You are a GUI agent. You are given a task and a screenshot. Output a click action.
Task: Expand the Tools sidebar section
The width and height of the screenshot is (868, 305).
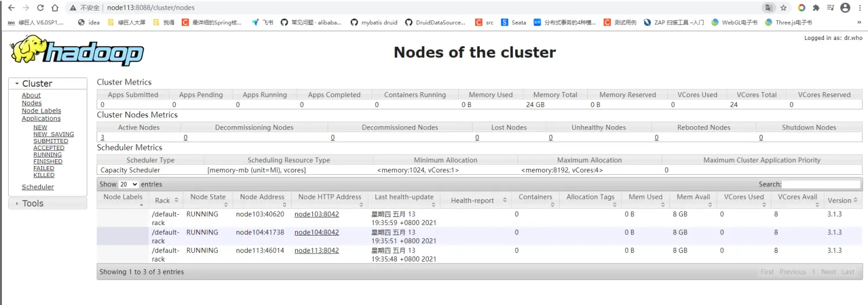33,203
